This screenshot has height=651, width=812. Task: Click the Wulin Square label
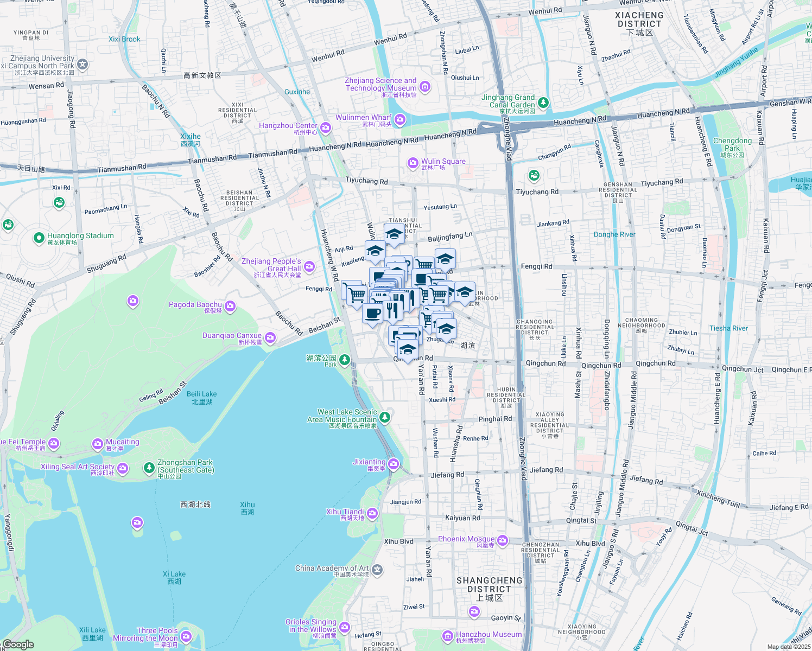[x=442, y=161]
